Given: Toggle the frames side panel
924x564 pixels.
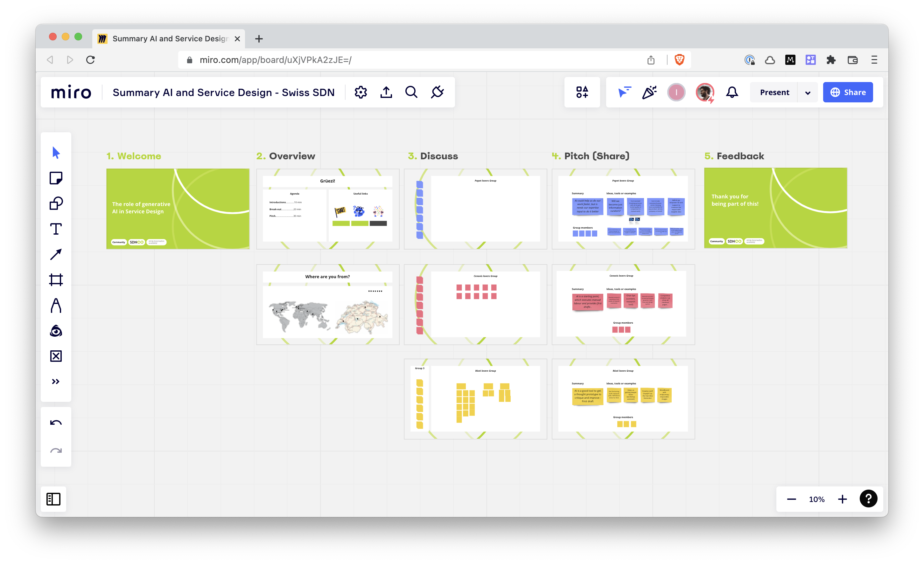Looking at the screenshot, I should pyautogui.click(x=53, y=499).
